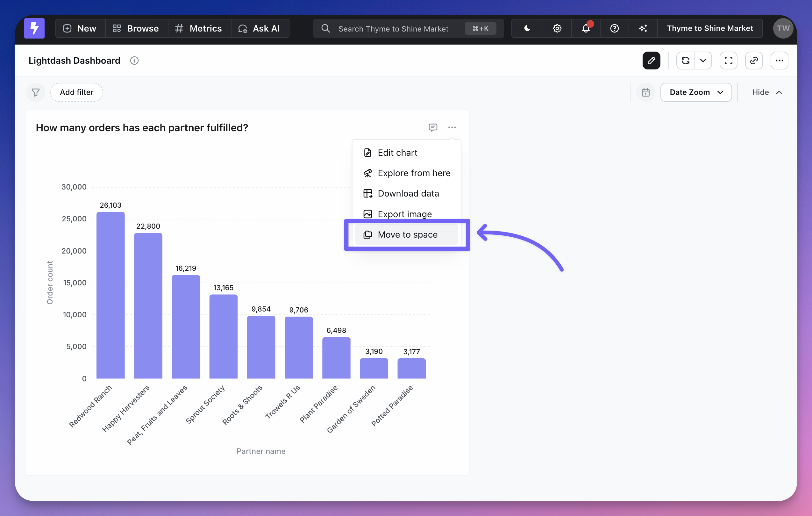Choose Explore from here option
Image resolution: width=812 pixels, height=516 pixels.
(407, 173)
